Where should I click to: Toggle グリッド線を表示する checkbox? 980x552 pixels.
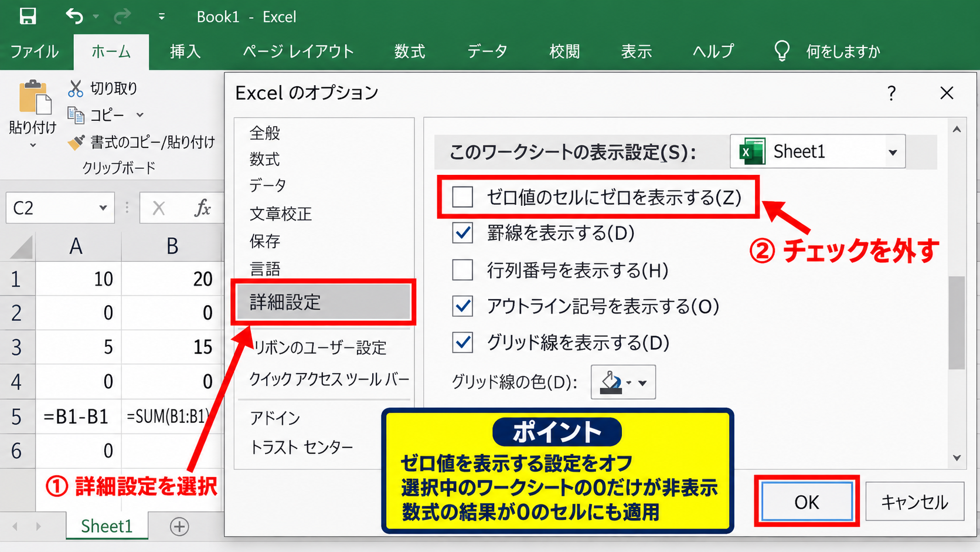pyautogui.click(x=462, y=343)
